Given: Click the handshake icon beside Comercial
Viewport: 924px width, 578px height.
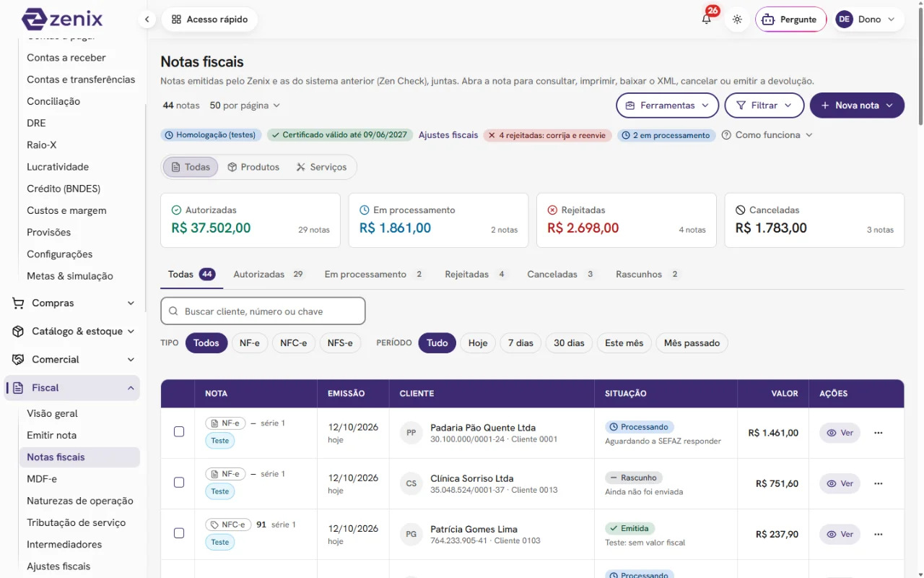Looking at the screenshot, I should [18, 360].
